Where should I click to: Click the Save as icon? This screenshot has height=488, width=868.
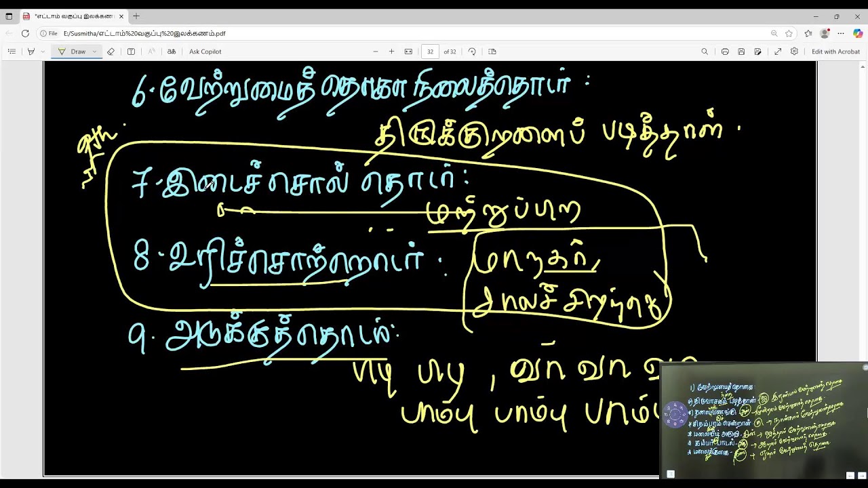pos(757,52)
